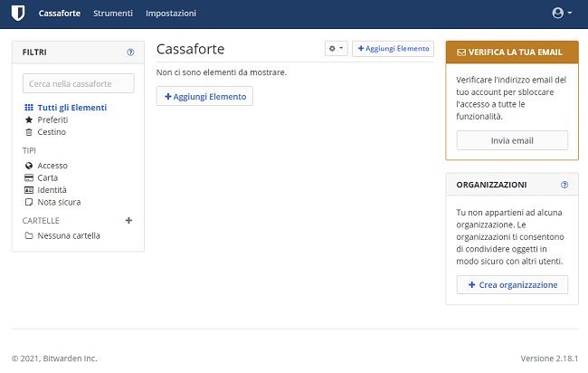
Task: Select the Preferiti filter
Action: (x=46, y=120)
